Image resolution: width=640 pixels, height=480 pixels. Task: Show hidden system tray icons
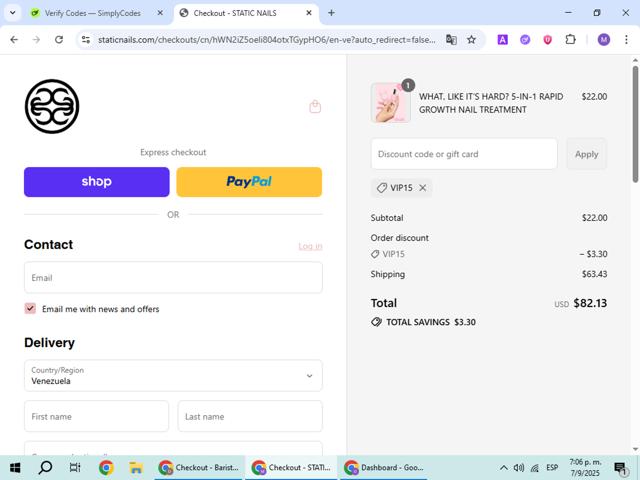click(504, 468)
